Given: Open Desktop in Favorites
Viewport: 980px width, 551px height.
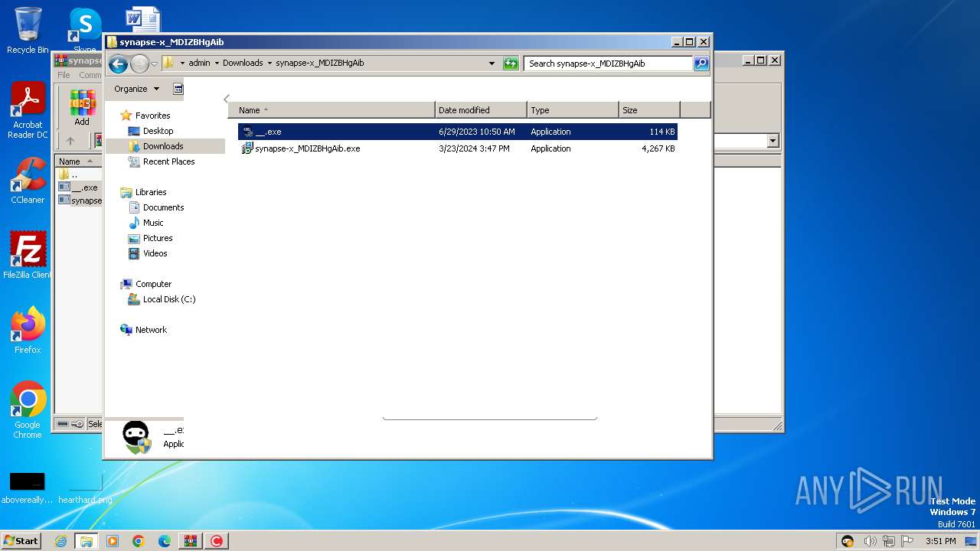Looking at the screenshot, I should click(x=158, y=131).
